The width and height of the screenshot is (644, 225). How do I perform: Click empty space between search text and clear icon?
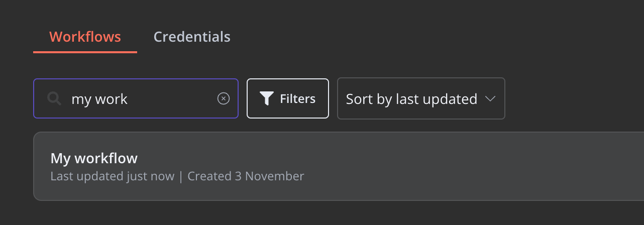coord(172,98)
